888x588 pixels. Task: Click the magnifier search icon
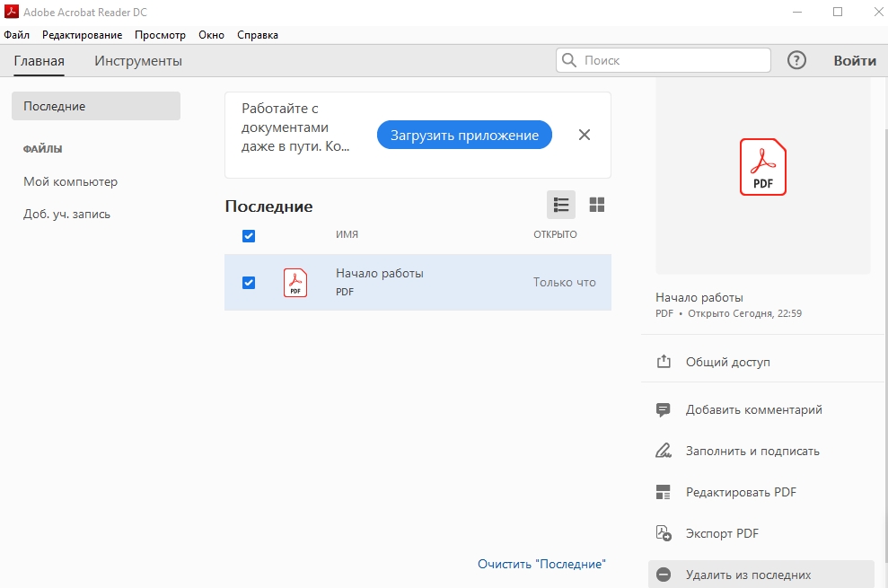[569, 60]
